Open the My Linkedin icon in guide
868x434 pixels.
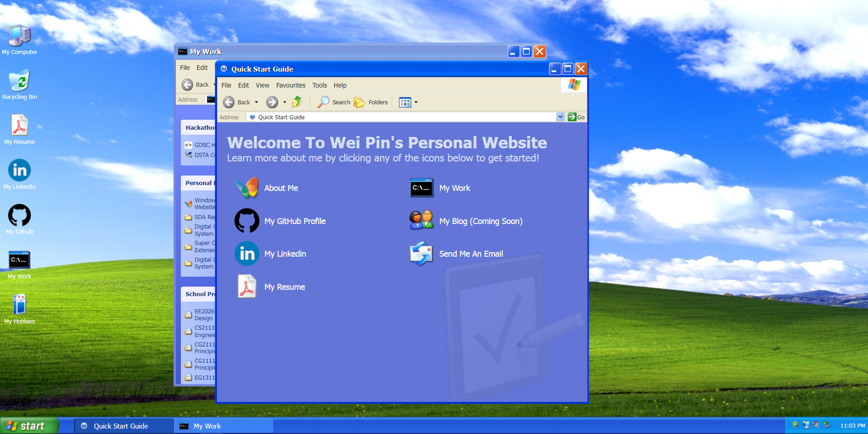[x=247, y=254]
